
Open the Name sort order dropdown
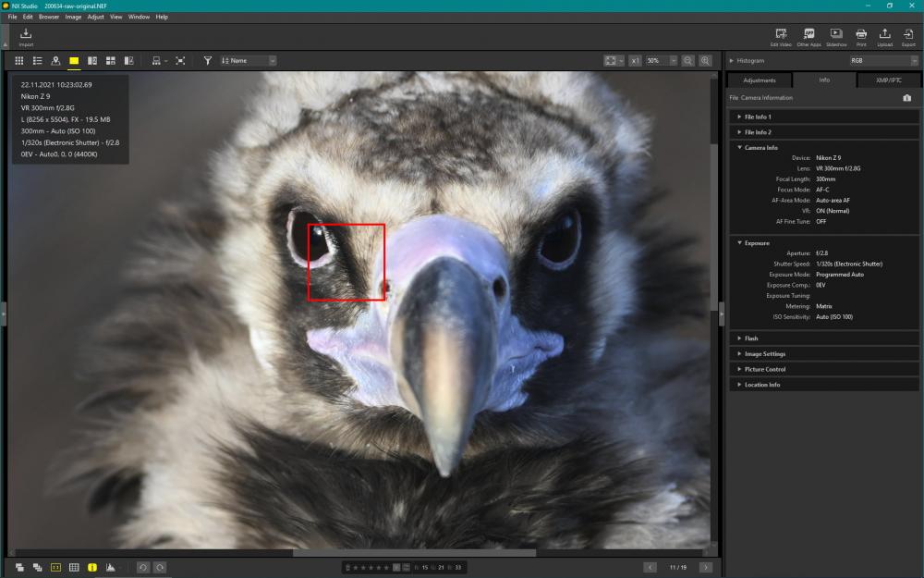(x=249, y=61)
